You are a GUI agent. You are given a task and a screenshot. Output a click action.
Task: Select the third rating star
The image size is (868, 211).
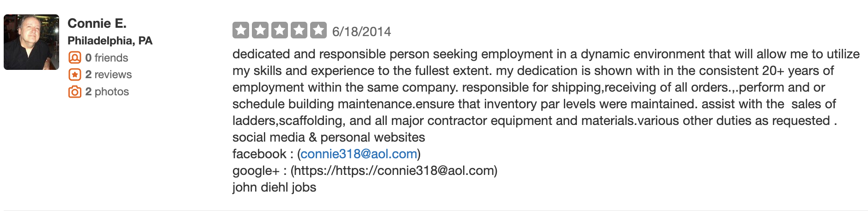click(280, 31)
